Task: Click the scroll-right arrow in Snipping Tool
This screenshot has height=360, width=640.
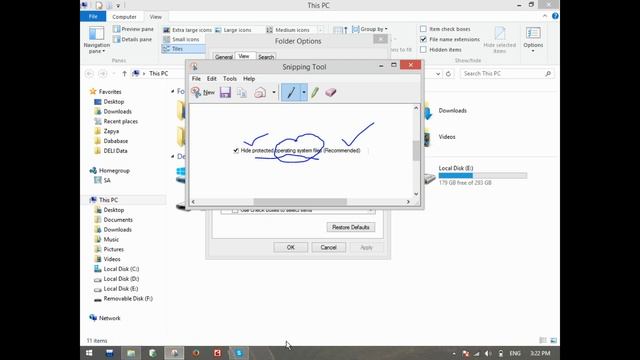Action: pos(408,202)
